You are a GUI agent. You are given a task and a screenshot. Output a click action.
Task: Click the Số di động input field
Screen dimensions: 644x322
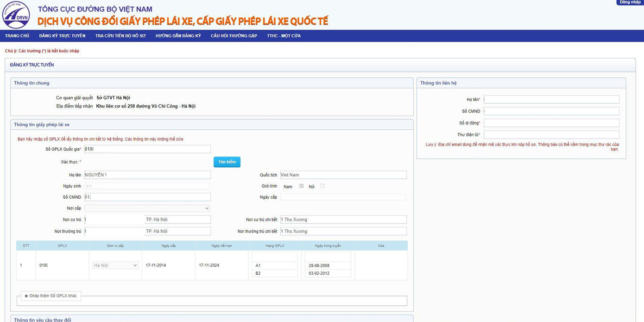[551, 123]
